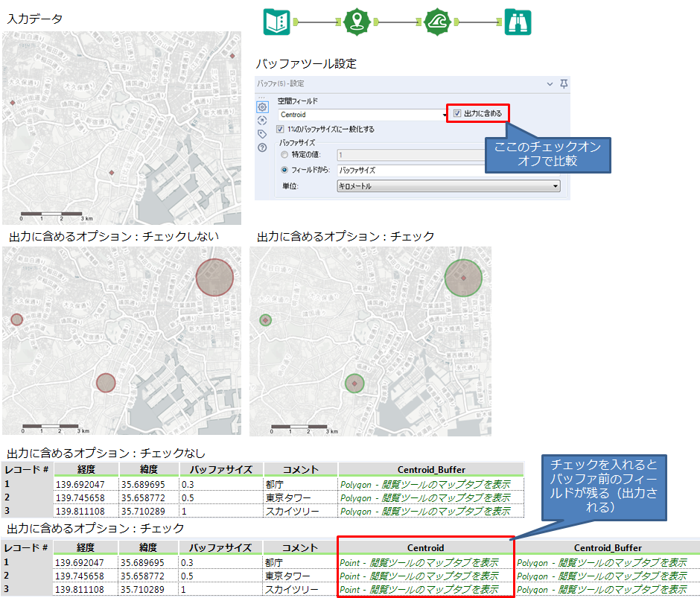This screenshot has width=700, height=598.
Task: Open the gear configuration tab icon
Action: tap(262, 107)
